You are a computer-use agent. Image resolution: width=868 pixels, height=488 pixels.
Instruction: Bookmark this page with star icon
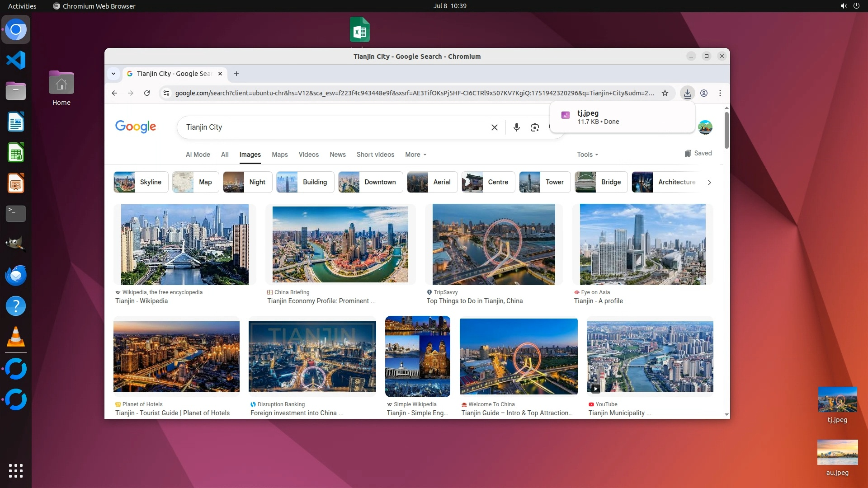click(665, 93)
